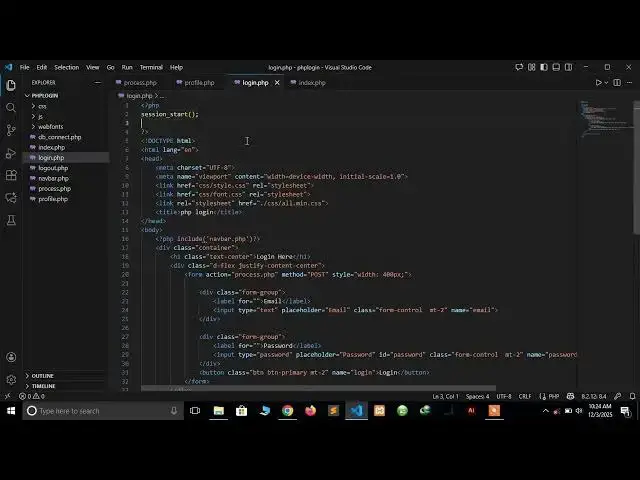This screenshot has width=640, height=480.
Task: Open the taskbar clock and date
Action: pos(600,411)
